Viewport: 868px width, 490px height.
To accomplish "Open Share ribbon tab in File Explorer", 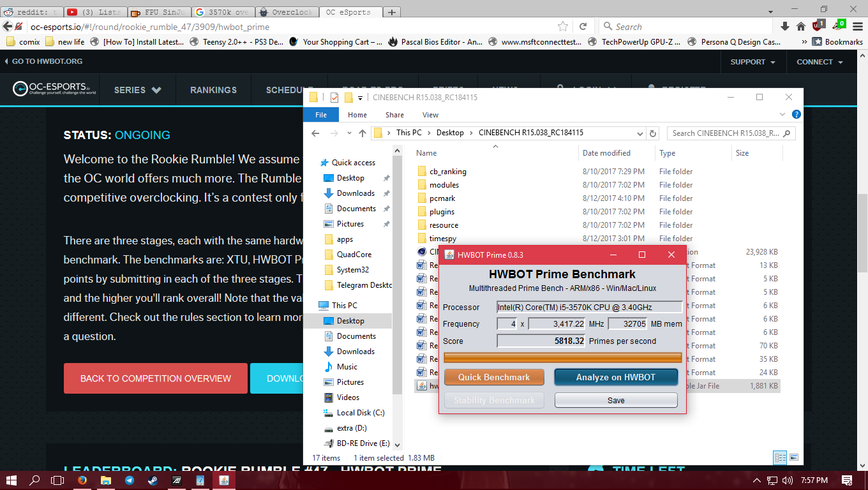I will click(x=394, y=115).
